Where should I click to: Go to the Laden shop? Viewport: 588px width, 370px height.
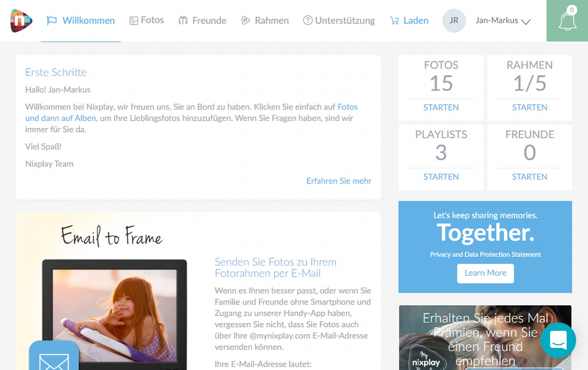click(x=409, y=20)
